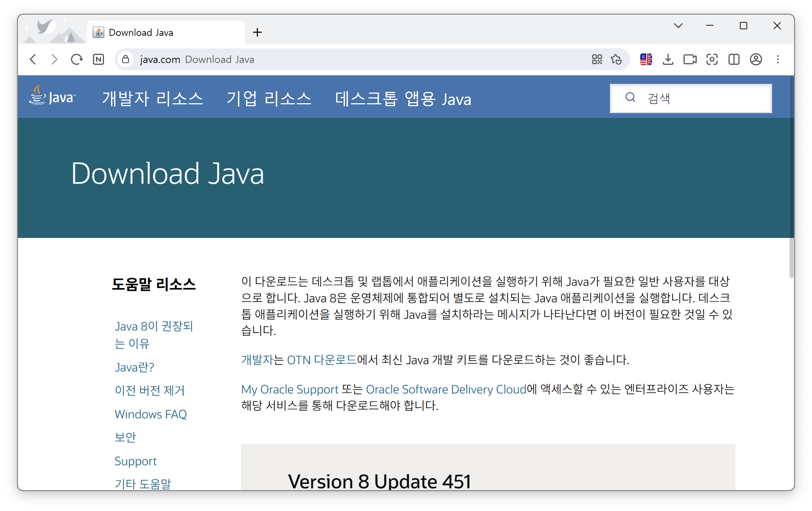The image size is (812, 511).
Task: Open the user profile icon
Action: pos(756,59)
